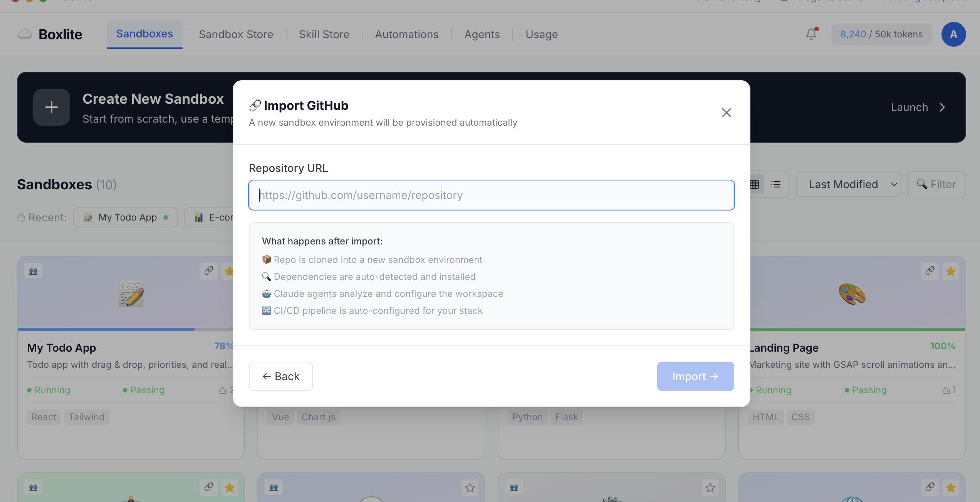The height and width of the screenshot is (502, 980).
Task: Click the Boxlite cloud logo
Action: pos(25,34)
